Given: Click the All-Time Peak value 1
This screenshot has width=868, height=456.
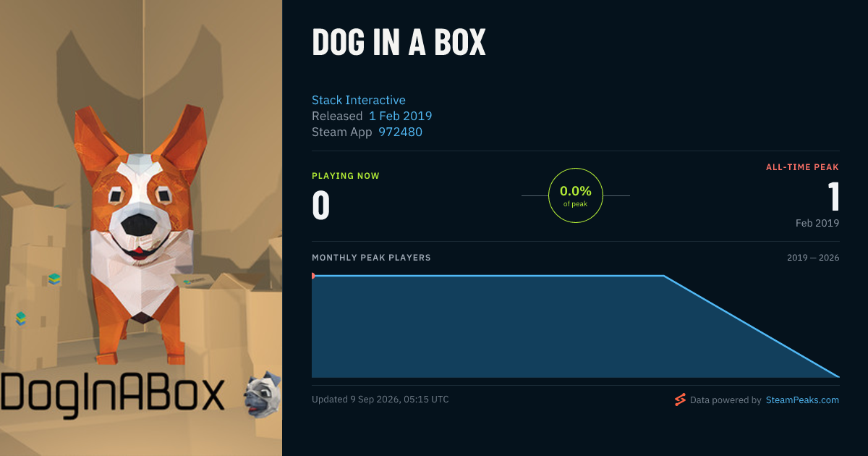Looking at the screenshot, I should point(833,196).
